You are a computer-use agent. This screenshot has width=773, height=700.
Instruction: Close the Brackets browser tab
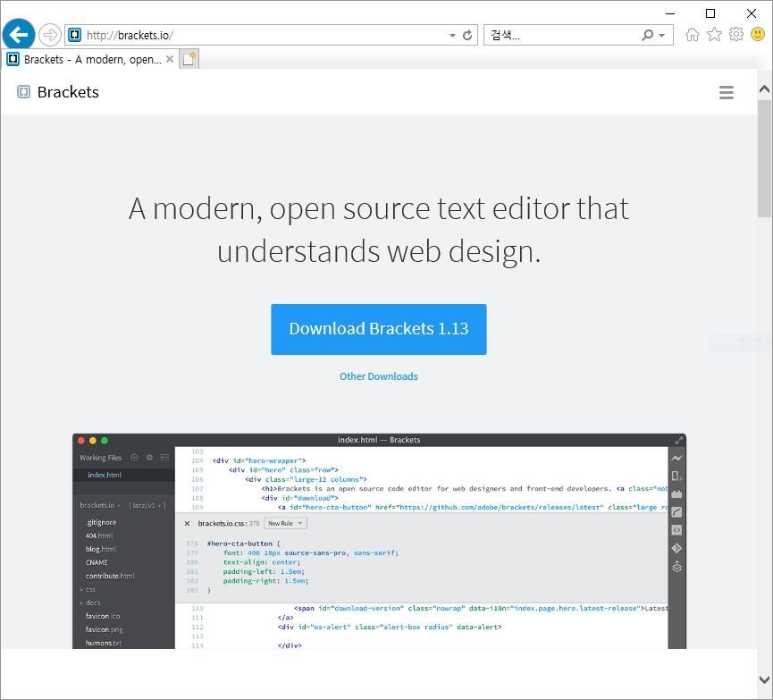click(170, 59)
